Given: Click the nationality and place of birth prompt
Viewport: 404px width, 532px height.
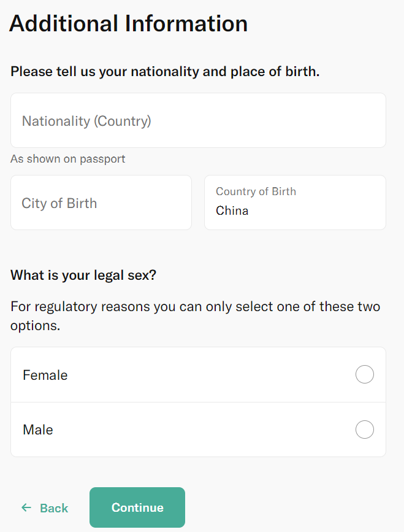Looking at the screenshot, I should 165,72.
